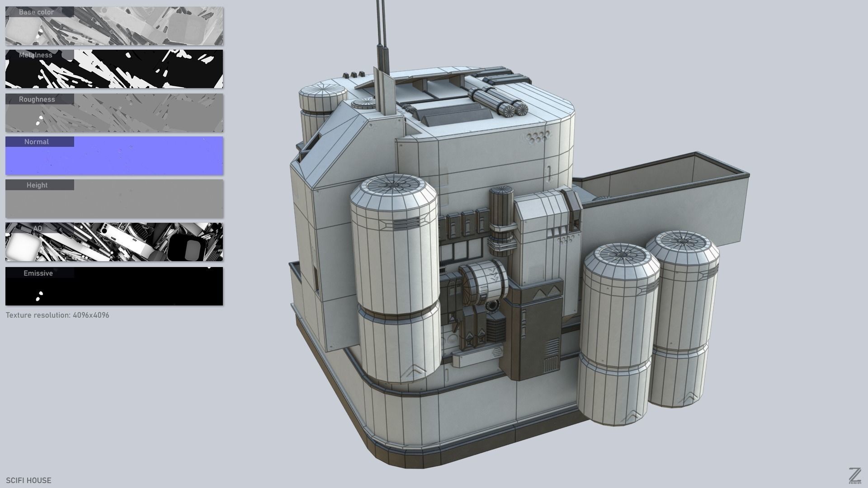The height and width of the screenshot is (488, 868).
Task: Select the Metalness texture thumbnail
Action: [x=114, y=69]
